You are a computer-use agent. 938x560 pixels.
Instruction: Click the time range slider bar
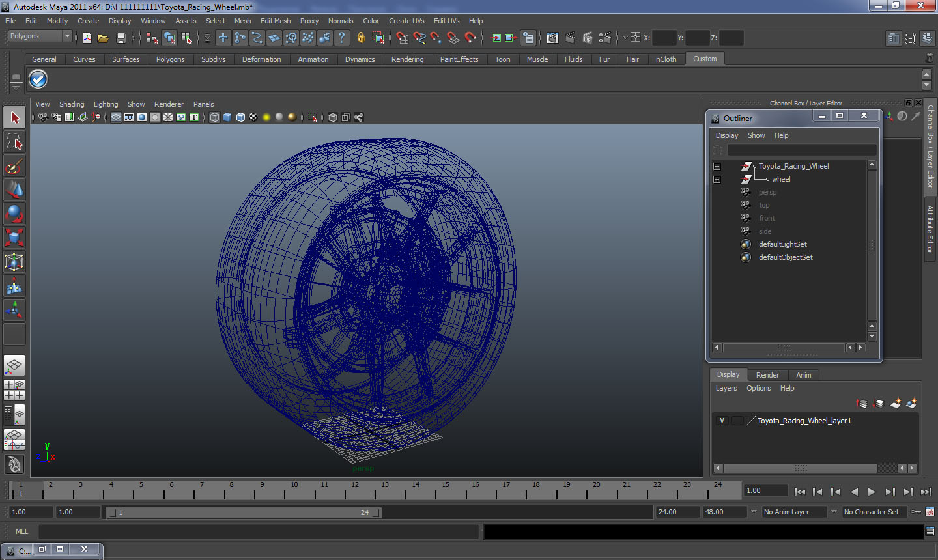(x=244, y=512)
